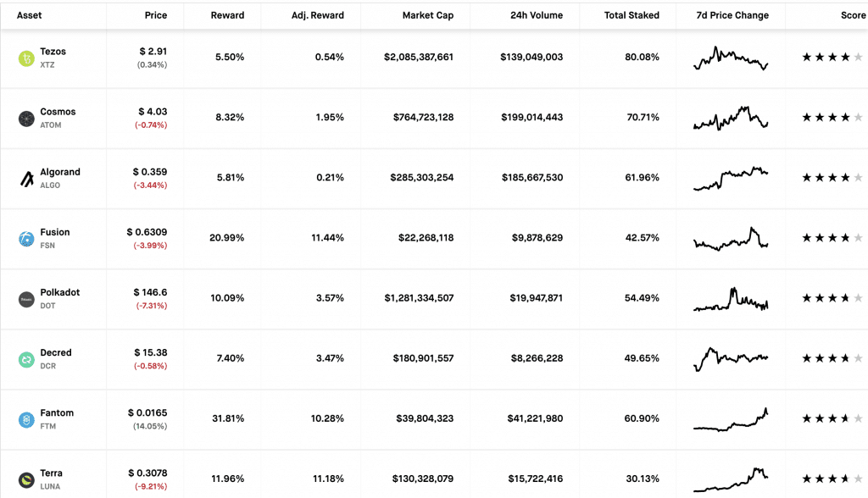Click the Tezos XTZ coin icon
Screen dimensions: 868x498
(26, 58)
